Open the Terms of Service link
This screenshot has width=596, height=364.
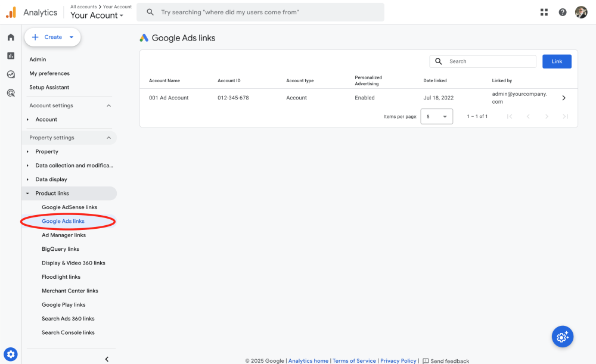(354, 360)
